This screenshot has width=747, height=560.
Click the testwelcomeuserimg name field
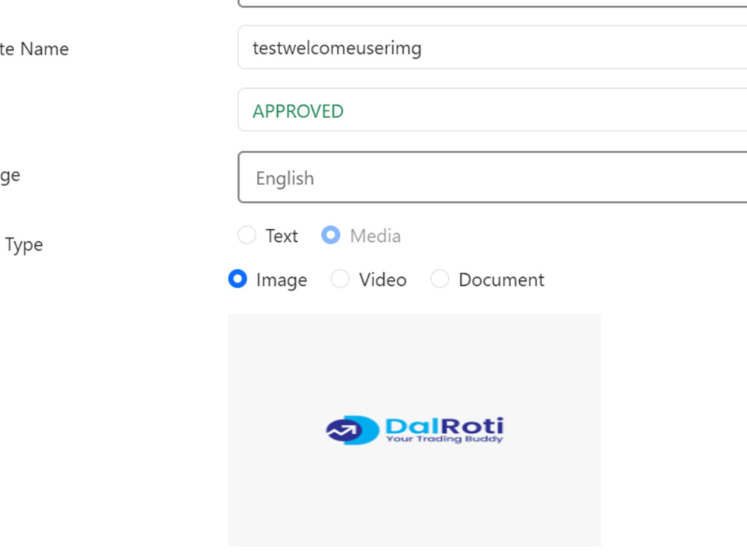coord(492,48)
